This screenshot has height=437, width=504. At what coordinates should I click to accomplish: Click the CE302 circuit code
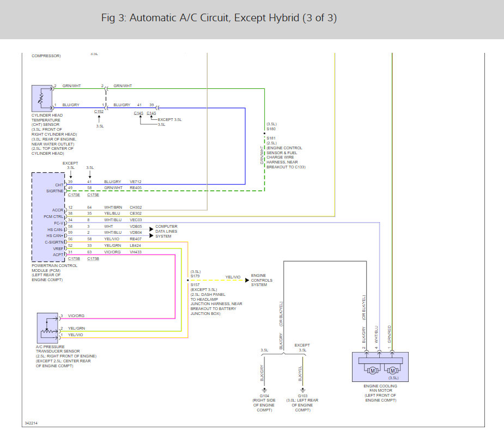(x=136, y=214)
